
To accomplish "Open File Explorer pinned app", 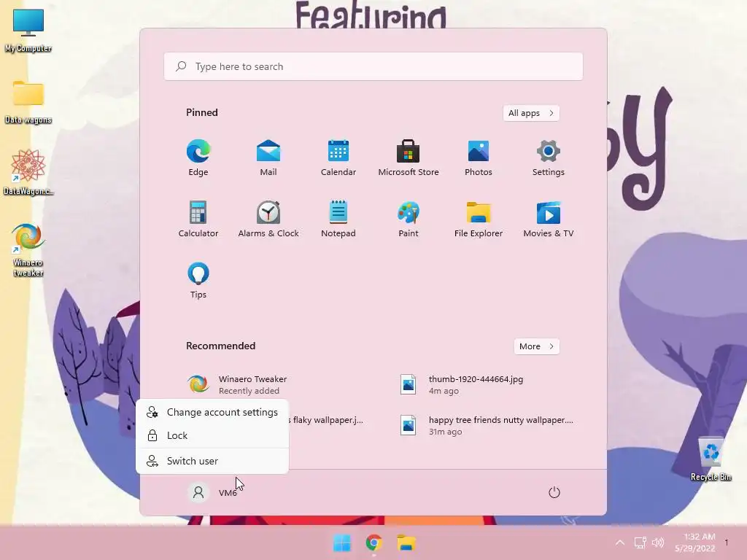I will tap(479, 219).
